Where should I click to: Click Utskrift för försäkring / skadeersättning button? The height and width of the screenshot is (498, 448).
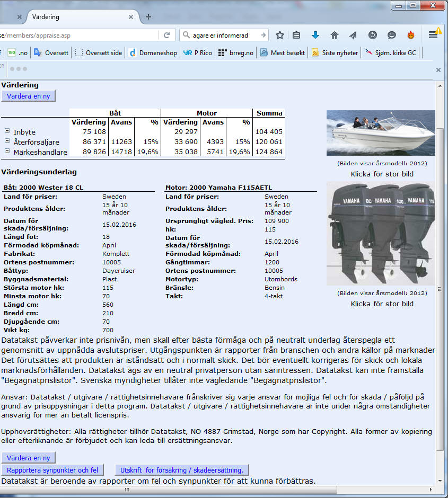182,470
